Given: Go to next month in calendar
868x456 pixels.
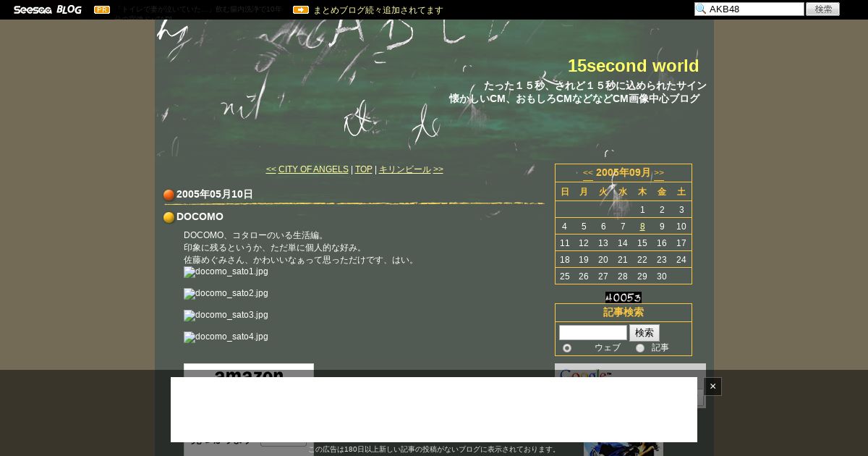Looking at the screenshot, I should [659, 173].
